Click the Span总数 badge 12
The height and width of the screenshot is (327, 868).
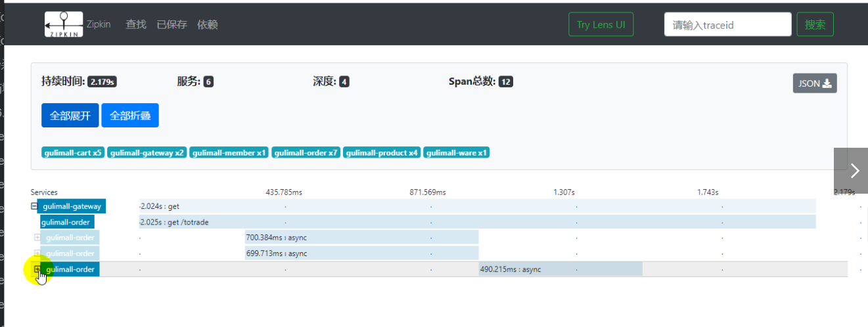506,82
